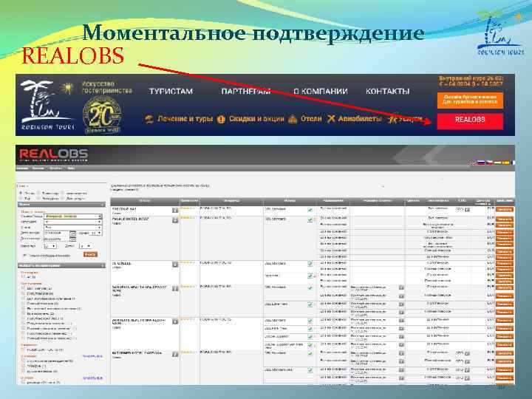Switch language with the Russian flag
532x399 pixels.
pyautogui.click(x=481, y=163)
